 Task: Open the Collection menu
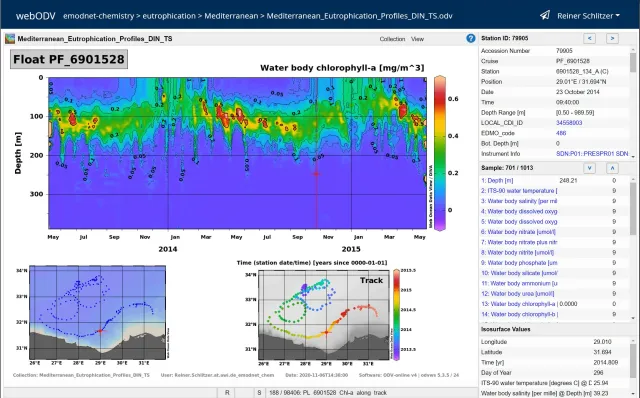coord(392,39)
